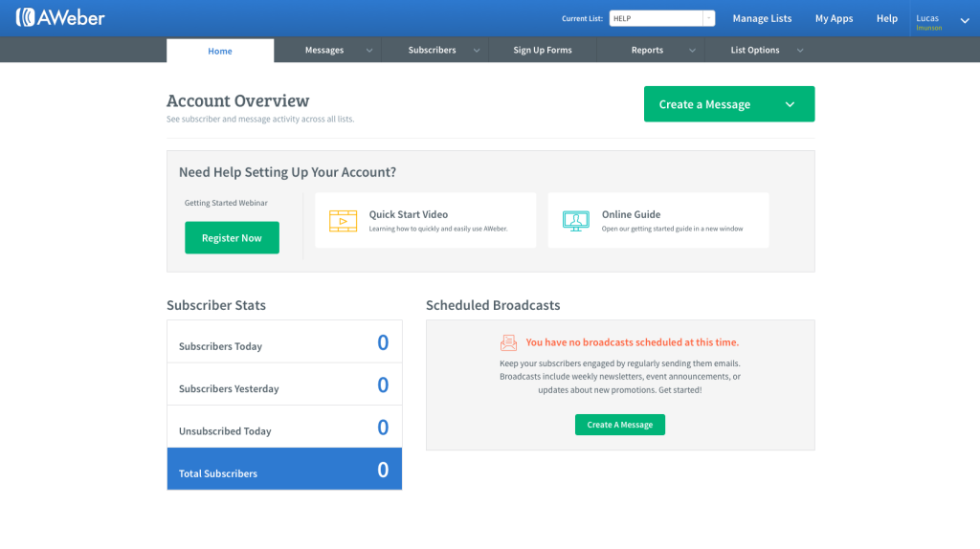Select the Total Subscribers row
Screen dimensions: 980x549
coord(284,469)
